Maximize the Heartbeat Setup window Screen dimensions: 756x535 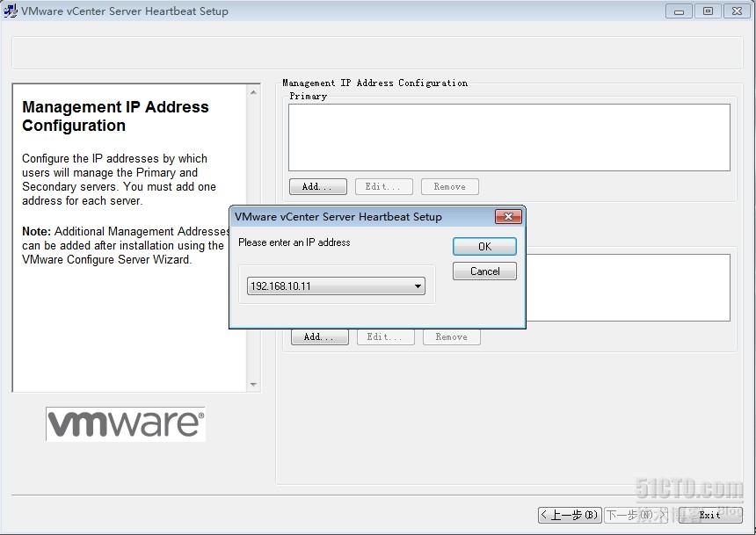click(708, 11)
